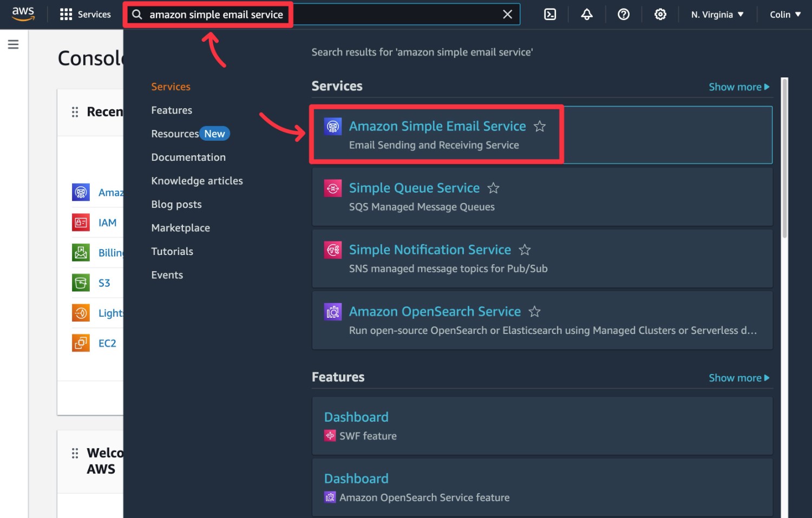Favorite Amazon Simple Email Service with star
Image resolution: width=812 pixels, height=518 pixels.
point(540,126)
